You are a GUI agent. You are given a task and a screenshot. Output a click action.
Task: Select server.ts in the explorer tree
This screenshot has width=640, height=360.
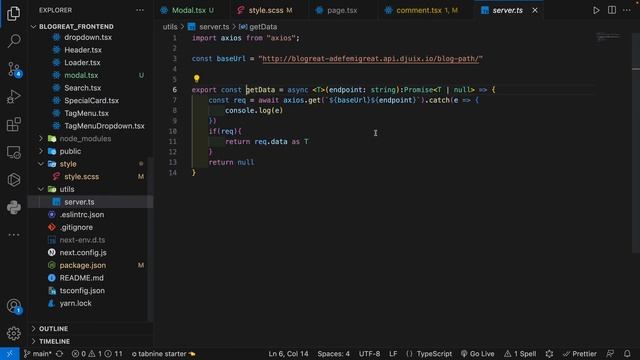[79, 202]
